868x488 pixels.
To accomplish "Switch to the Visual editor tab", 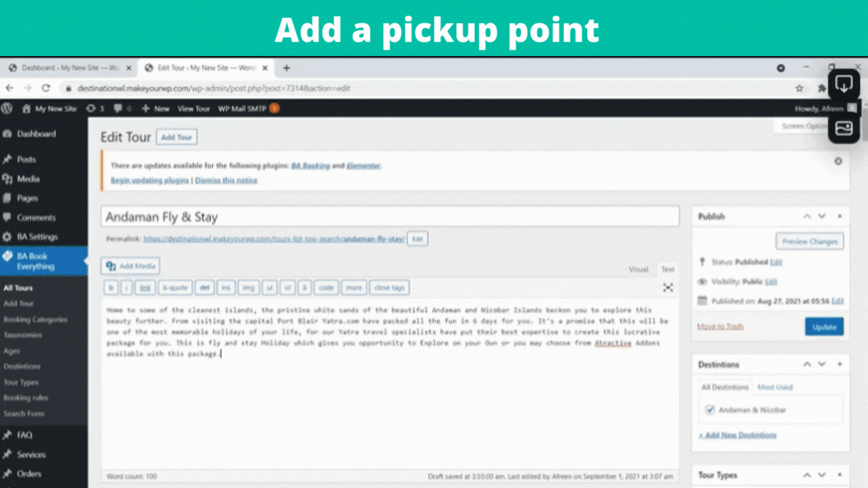I will pos(638,269).
